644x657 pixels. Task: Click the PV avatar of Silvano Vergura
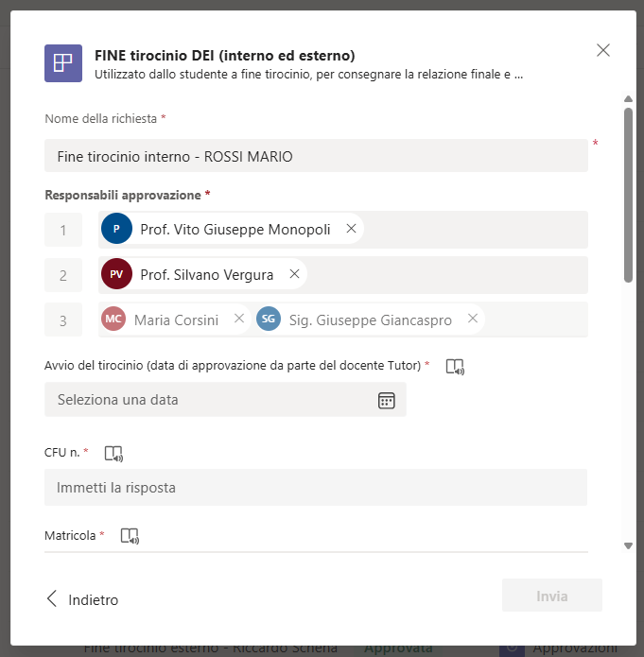coord(116,274)
